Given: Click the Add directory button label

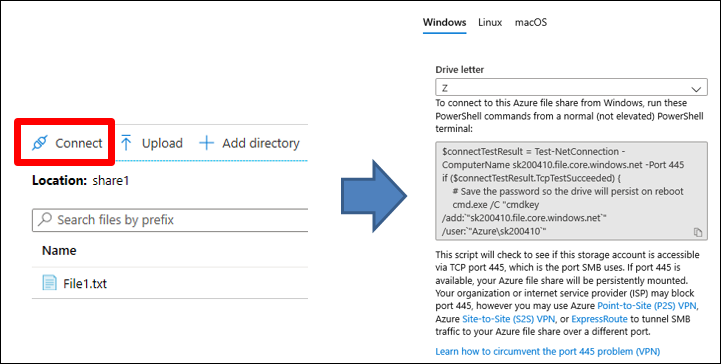Looking at the screenshot, I should (261, 143).
